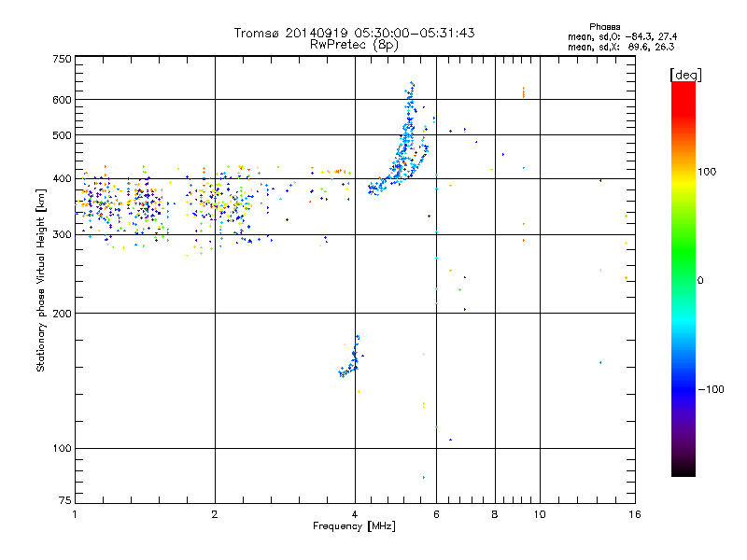The image size is (747, 560).
Task: Click the colorbar '0' tick label
Action: click(x=700, y=281)
